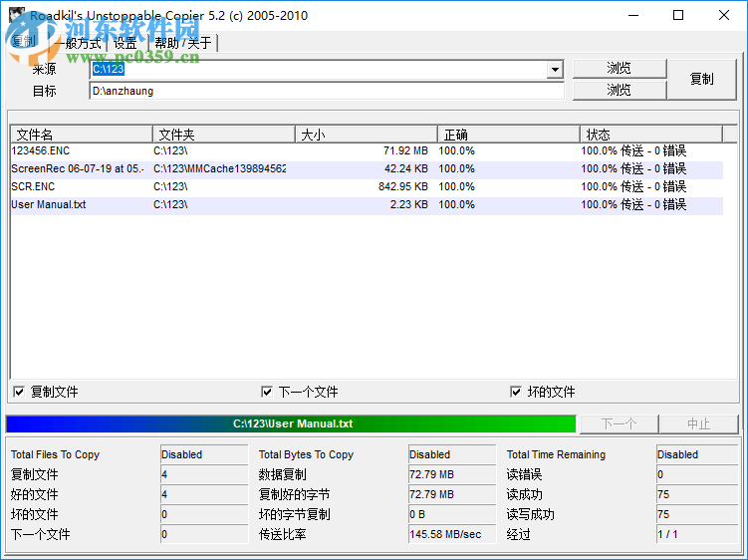Sort by the 大小 column header
This screenshot has width=748, height=560.
367,135
